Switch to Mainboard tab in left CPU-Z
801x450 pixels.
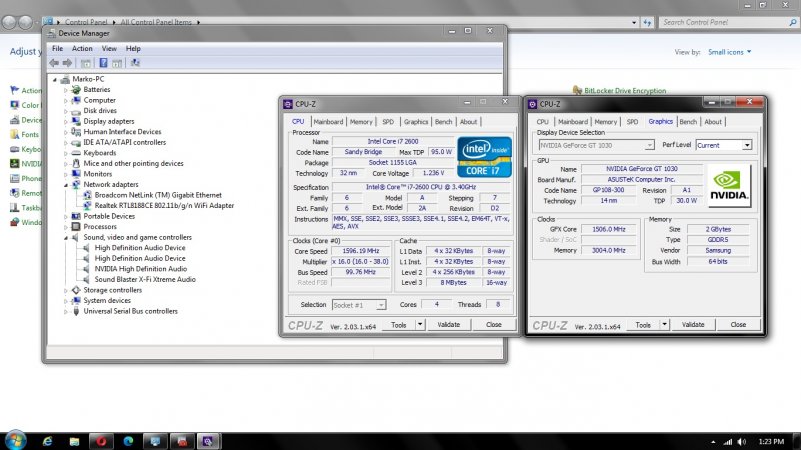pos(328,122)
